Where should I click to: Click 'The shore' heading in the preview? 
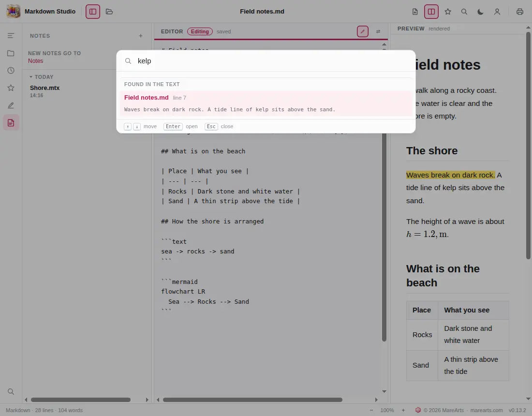tap(431, 150)
